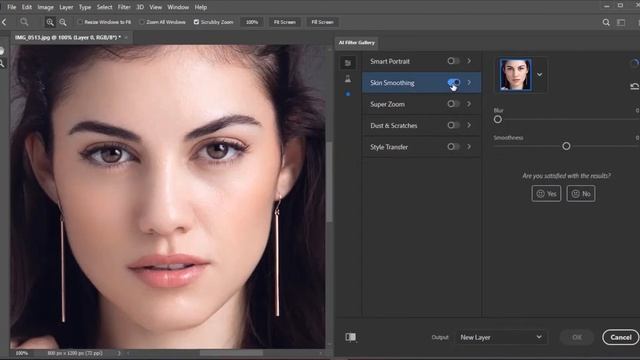This screenshot has width=640, height=360.
Task: Open the Layer menu
Action: [66, 7]
